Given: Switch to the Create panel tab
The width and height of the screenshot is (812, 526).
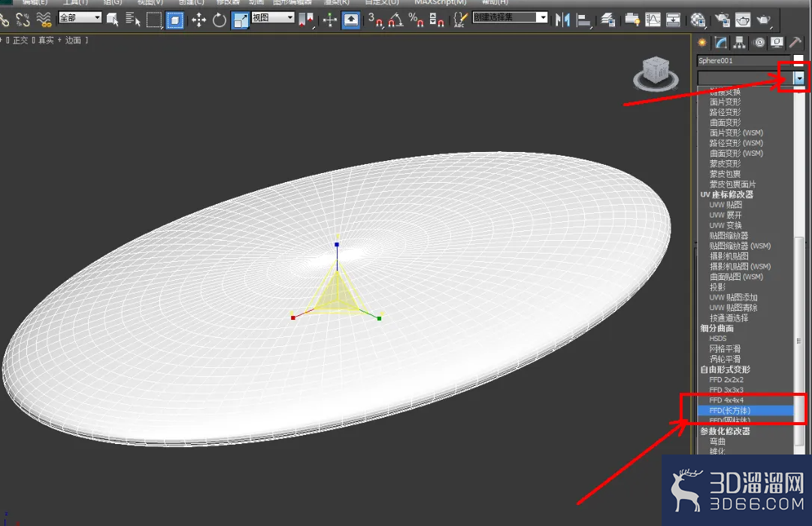Looking at the screenshot, I should point(702,42).
